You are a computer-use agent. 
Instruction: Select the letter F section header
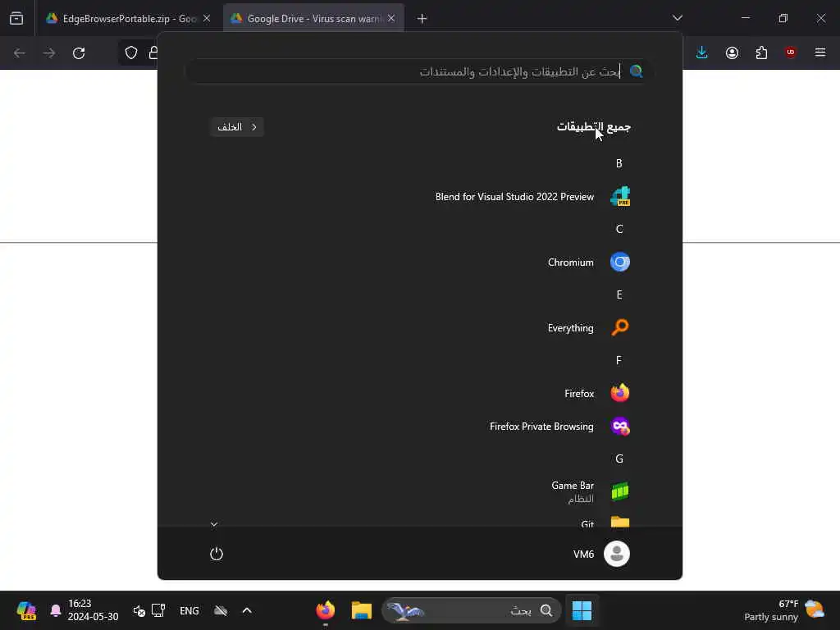coord(619,361)
